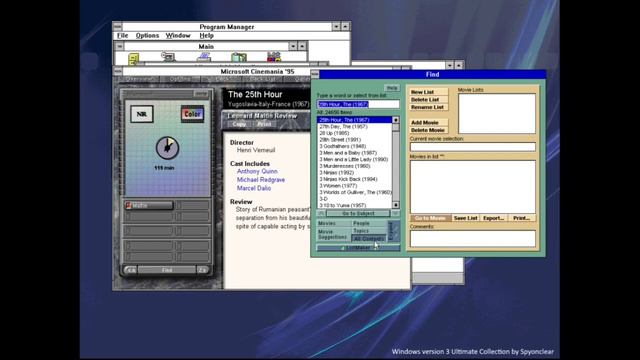Open the colorful MS-DOS icon in the Main group
This screenshot has width=640, height=360.
tap(274, 57)
